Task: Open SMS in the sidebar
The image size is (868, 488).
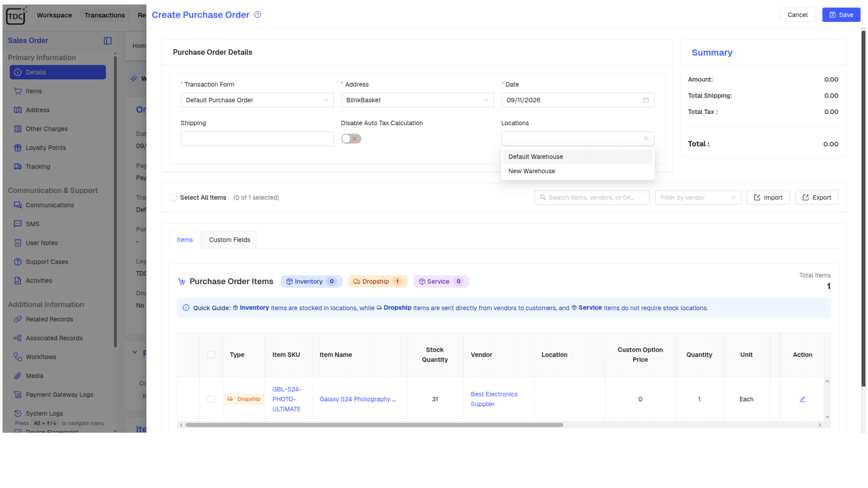Action: click(58, 224)
